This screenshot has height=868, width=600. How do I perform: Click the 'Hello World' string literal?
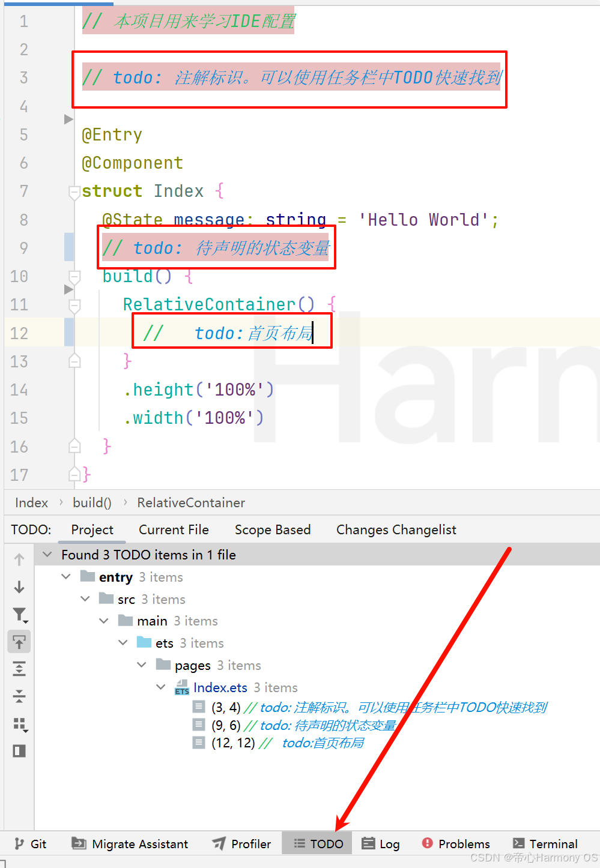(x=424, y=220)
